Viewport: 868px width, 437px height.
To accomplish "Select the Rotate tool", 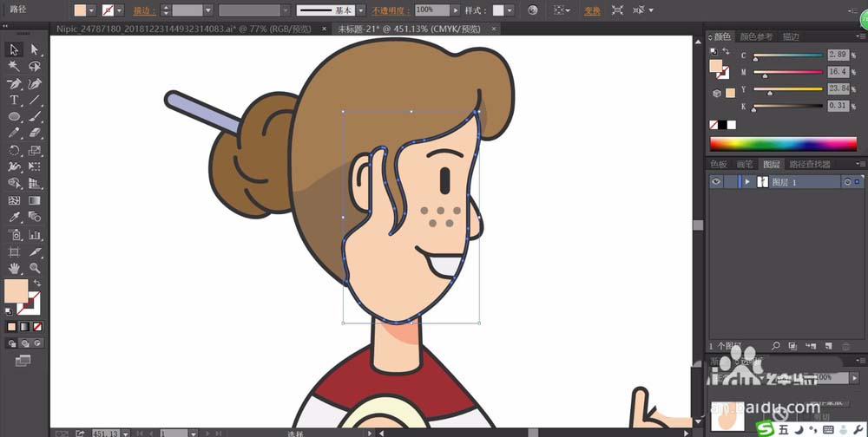I will click(x=14, y=151).
